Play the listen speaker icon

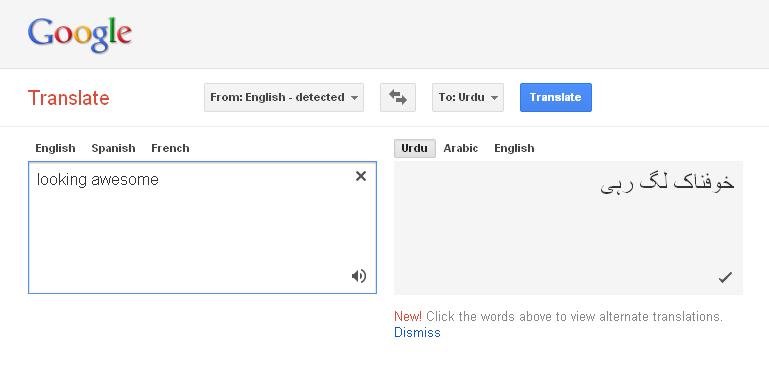(359, 276)
